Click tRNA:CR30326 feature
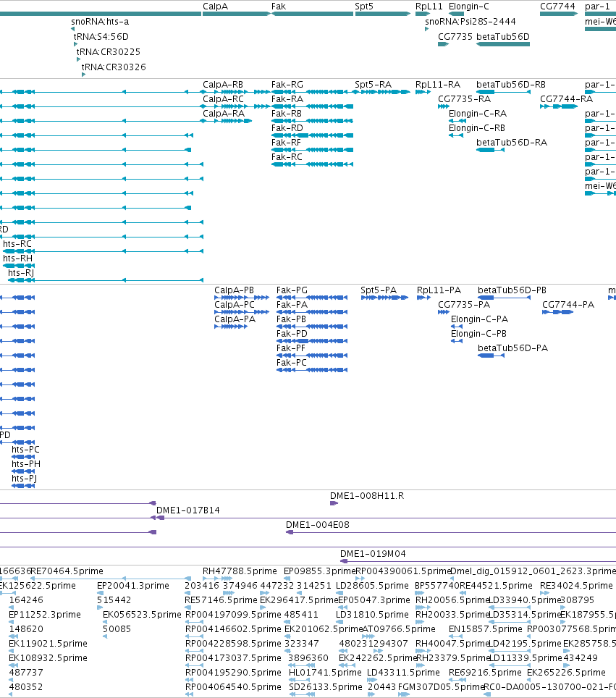Screen dimensions: 616x698 (x=83, y=75)
